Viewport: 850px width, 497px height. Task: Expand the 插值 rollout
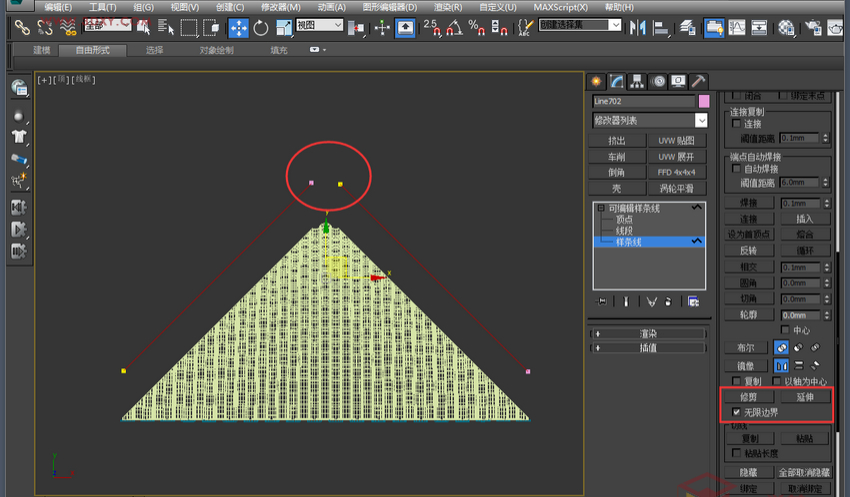[648, 348]
